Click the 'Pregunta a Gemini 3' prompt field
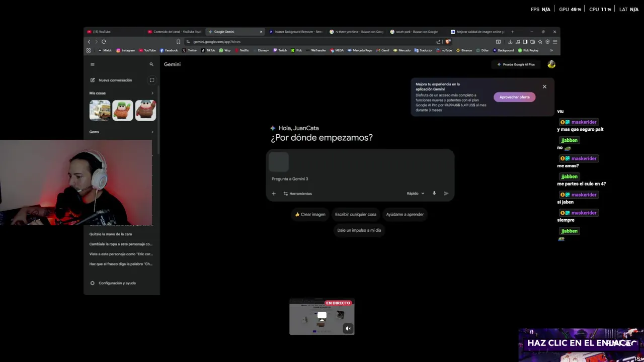Image resolution: width=644 pixels, height=362 pixels. [360, 179]
